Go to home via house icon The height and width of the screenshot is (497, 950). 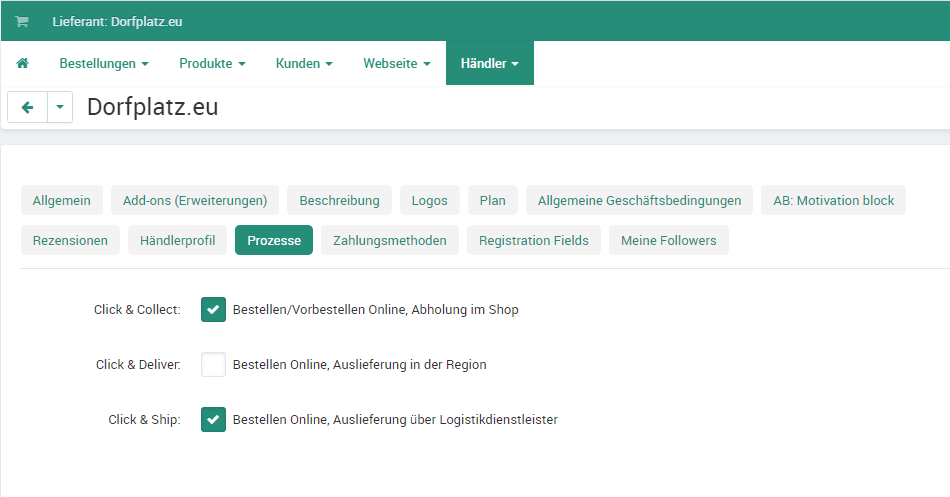[22, 63]
